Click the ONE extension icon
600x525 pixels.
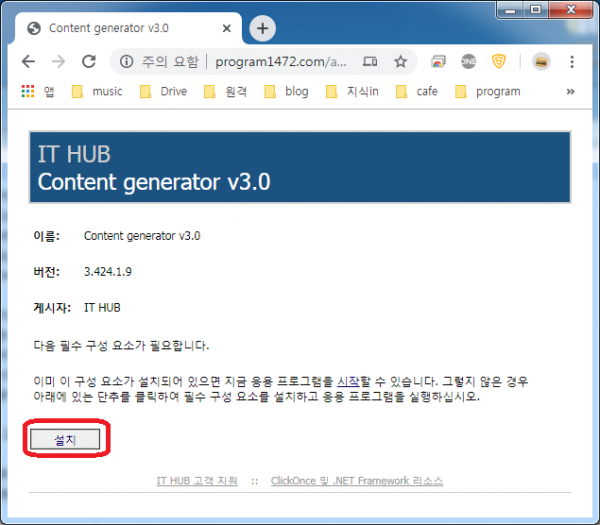[468, 61]
